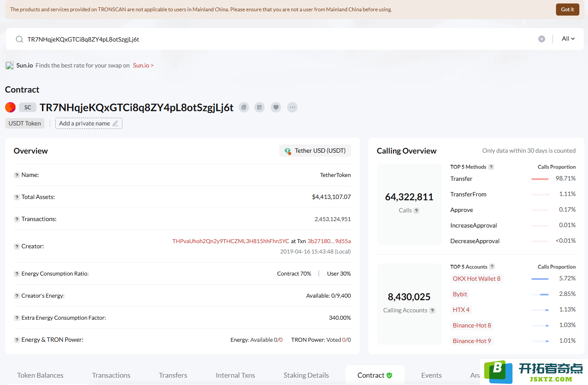This screenshot has height=385, width=588.
Task: Click the Approve method label
Action: [x=462, y=210]
